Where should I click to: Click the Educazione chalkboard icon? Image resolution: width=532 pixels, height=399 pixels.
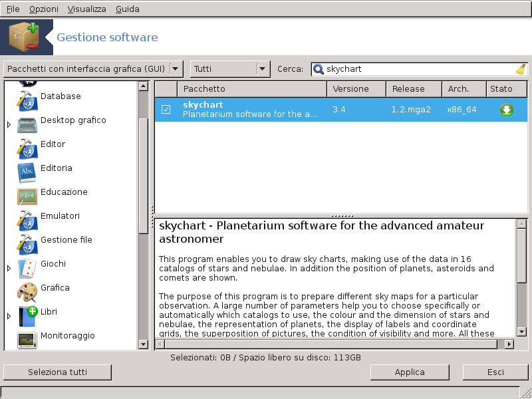point(27,196)
